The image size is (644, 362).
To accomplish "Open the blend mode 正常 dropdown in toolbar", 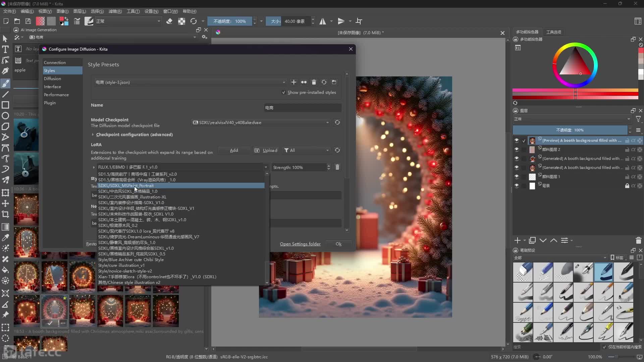I will pyautogui.click(x=128, y=21).
